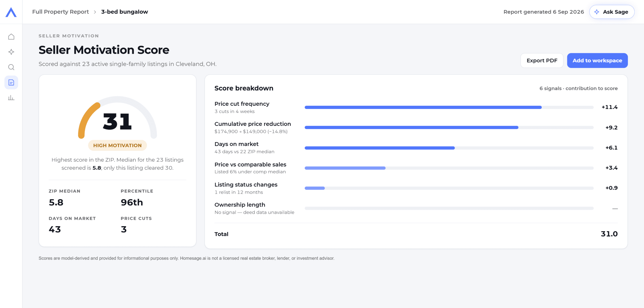Click the score gauge showing 31

click(x=117, y=117)
